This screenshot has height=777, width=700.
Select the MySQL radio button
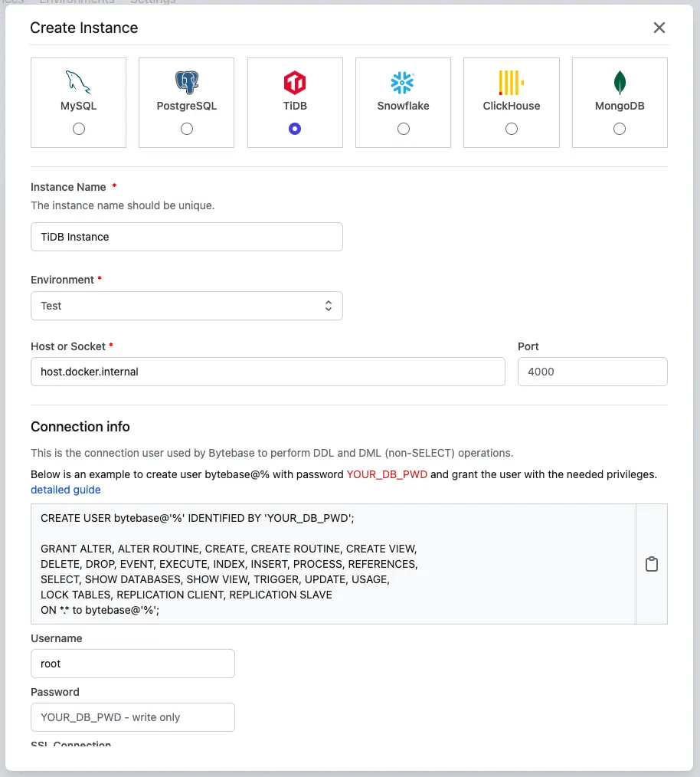tap(79, 129)
